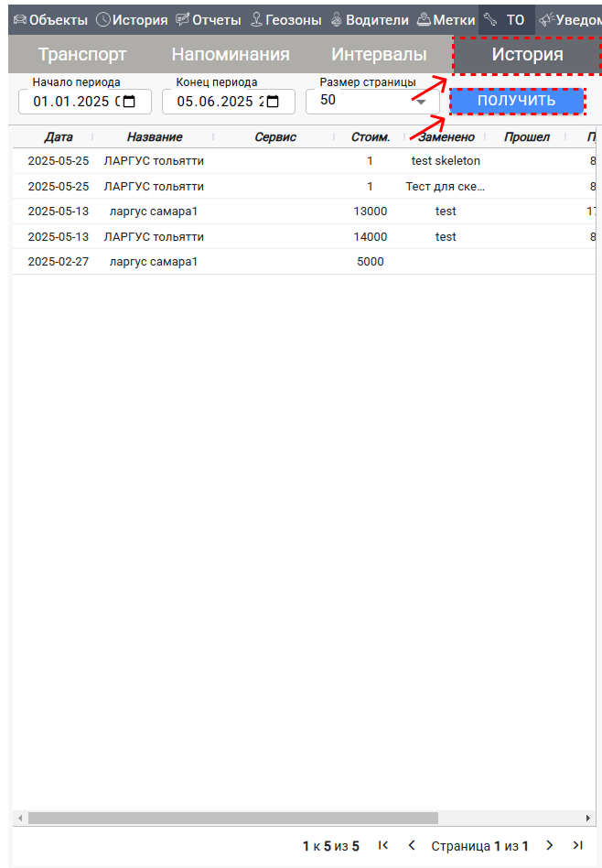The height and width of the screenshot is (868, 602).
Task: Sort table by Дата column header
Action: (x=59, y=137)
